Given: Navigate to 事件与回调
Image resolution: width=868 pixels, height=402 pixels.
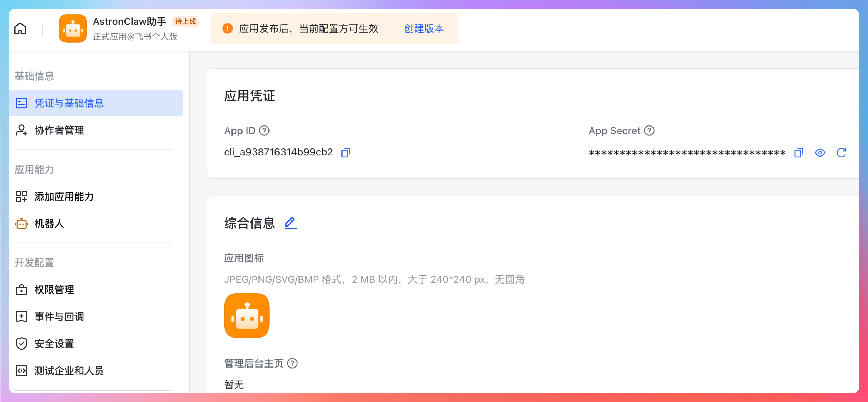Looking at the screenshot, I should coord(59,316).
